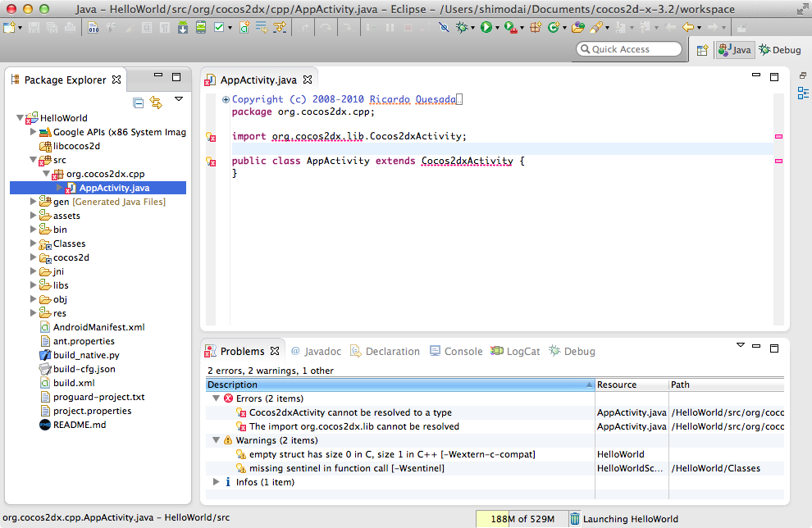Click the error marker beside the import line
Screen dimensions: 812x528
pyautogui.click(x=211, y=137)
